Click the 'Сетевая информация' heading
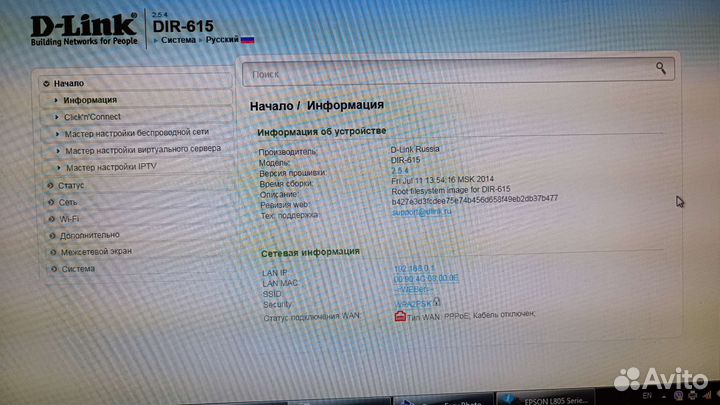 [310, 252]
